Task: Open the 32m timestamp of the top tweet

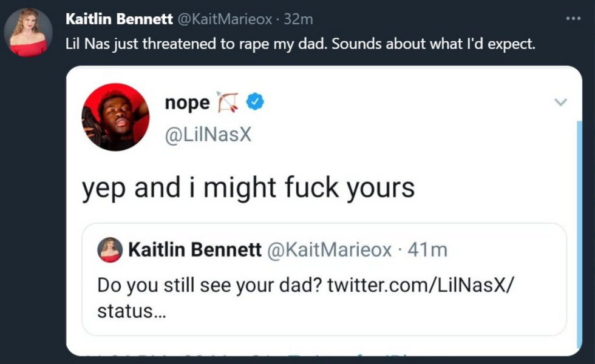Action: click(298, 19)
